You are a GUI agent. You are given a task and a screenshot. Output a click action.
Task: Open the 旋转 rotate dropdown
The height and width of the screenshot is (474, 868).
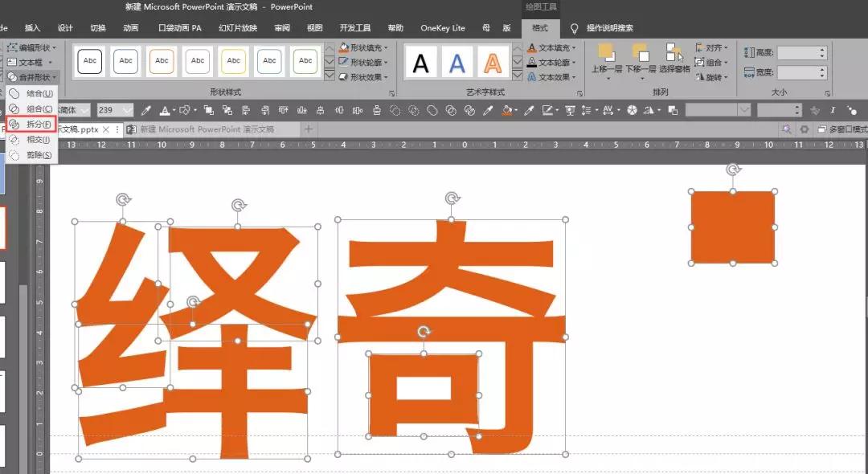pyautogui.click(x=712, y=77)
